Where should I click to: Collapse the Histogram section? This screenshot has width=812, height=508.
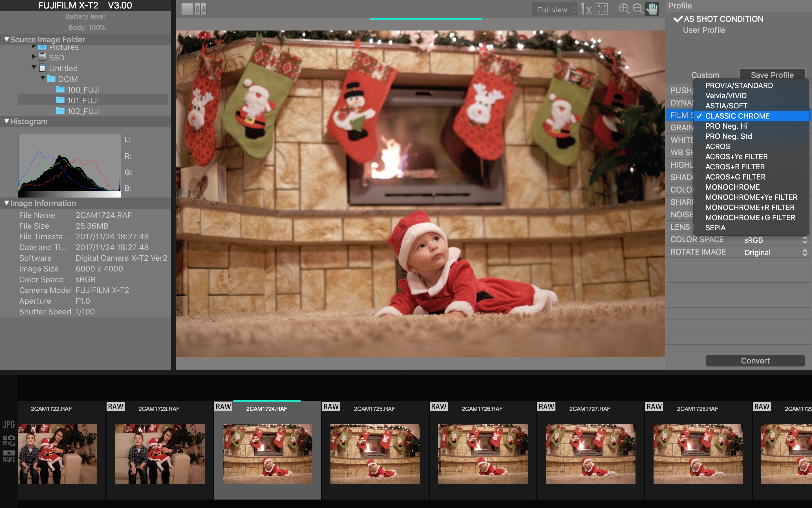[6, 121]
